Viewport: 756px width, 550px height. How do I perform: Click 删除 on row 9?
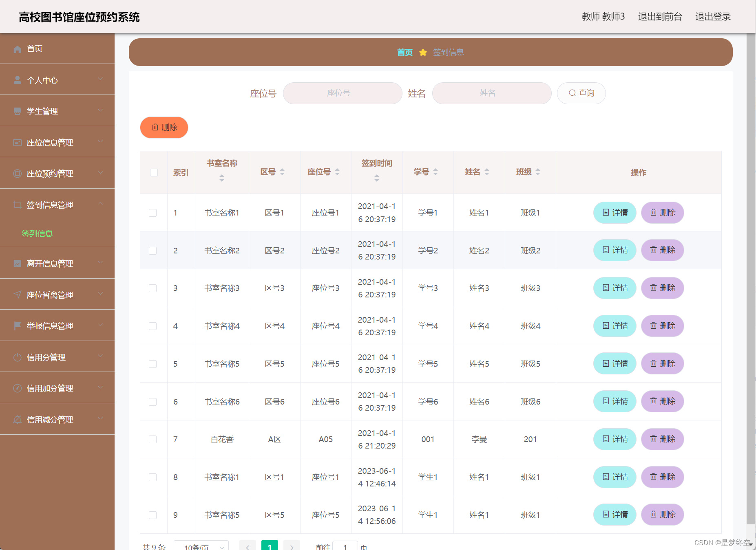tap(662, 515)
